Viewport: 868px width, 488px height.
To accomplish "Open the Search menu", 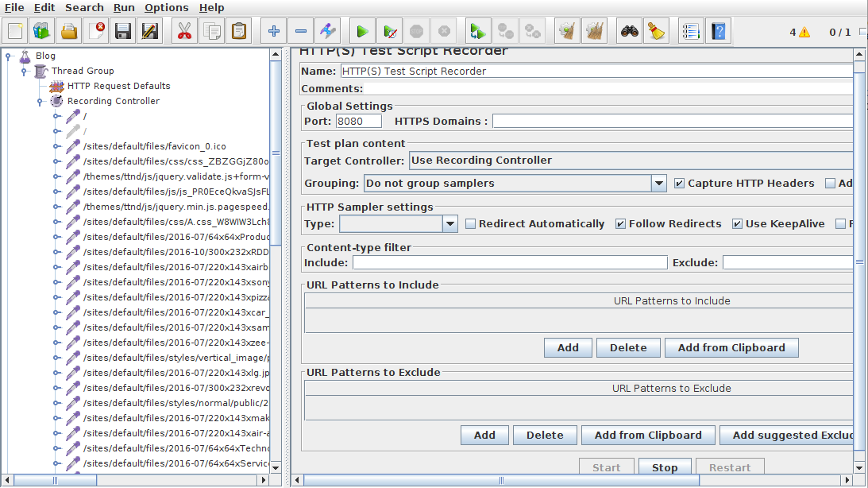I will (84, 8).
